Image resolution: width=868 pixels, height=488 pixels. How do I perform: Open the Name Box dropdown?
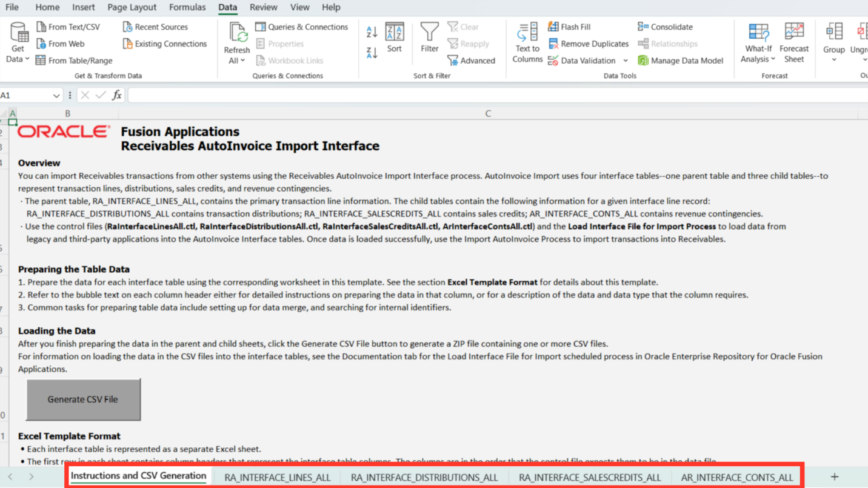pyautogui.click(x=56, y=96)
